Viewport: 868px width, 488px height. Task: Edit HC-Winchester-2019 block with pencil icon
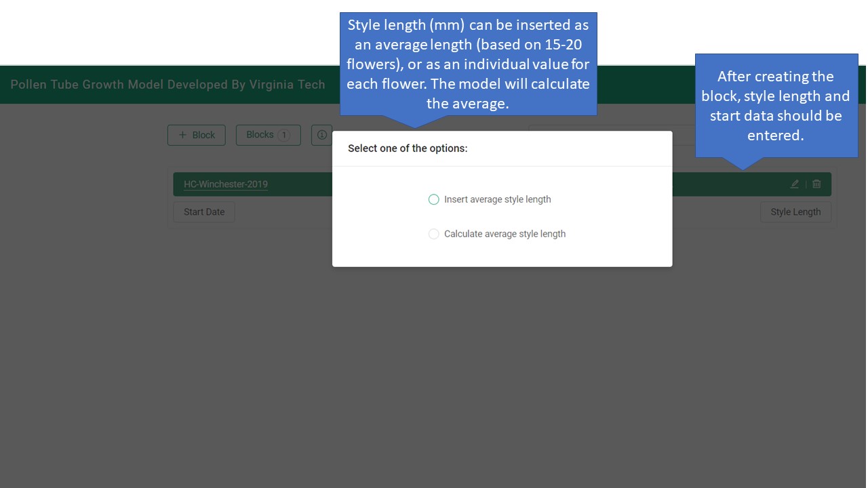tap(795, 184)
